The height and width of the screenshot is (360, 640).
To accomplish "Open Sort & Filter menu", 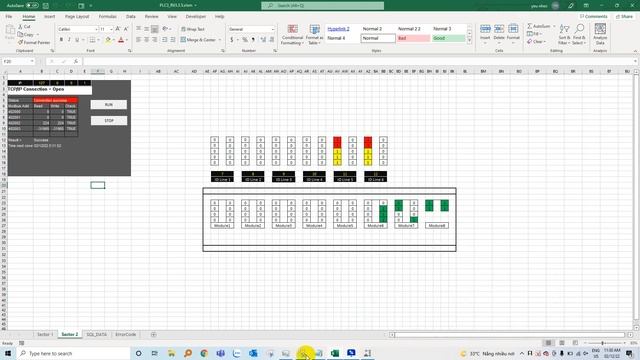I will [x=564, y=35].
